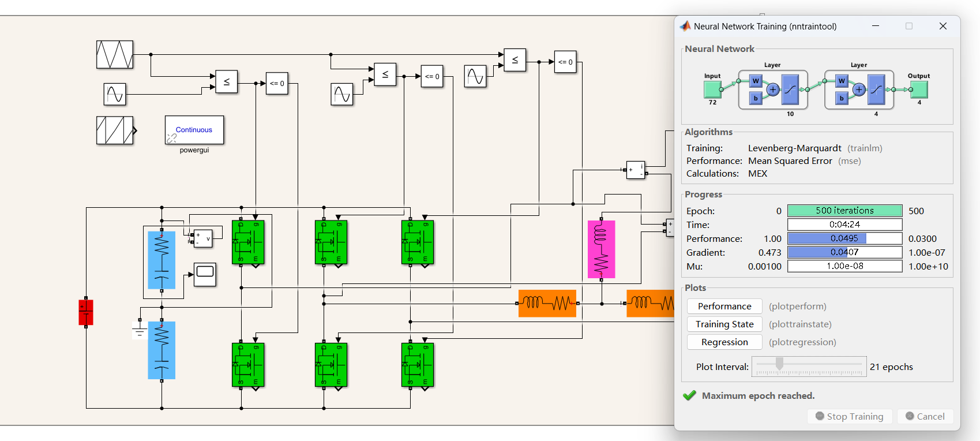The image size is (980, 441).
Task: Click the Plot Interval slider handle
Action: (x=779, y=364)
